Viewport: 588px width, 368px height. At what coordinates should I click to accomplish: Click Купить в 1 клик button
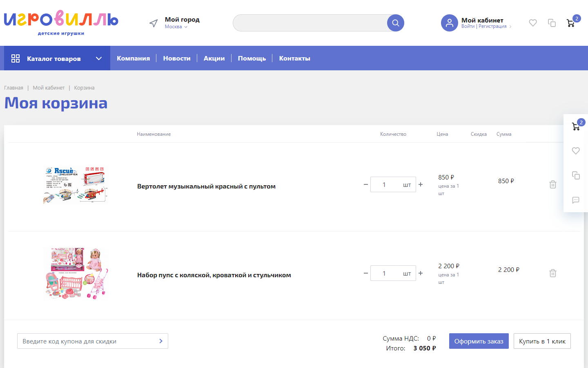pos(542,341)
